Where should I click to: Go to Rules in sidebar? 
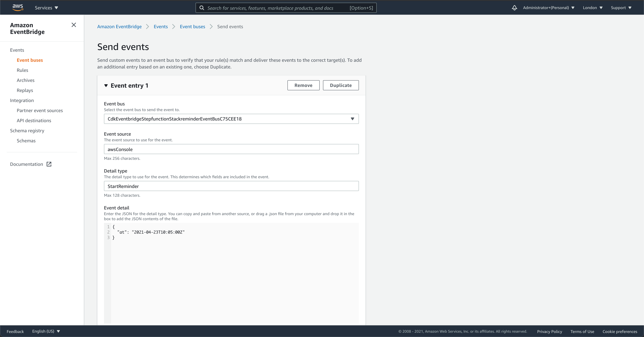pos(22,70)
